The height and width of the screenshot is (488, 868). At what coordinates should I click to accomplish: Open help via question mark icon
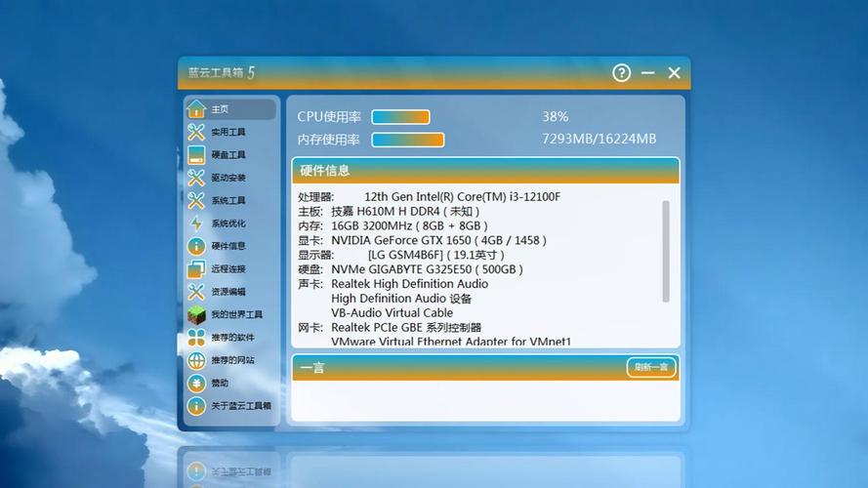tap(621, 72)
